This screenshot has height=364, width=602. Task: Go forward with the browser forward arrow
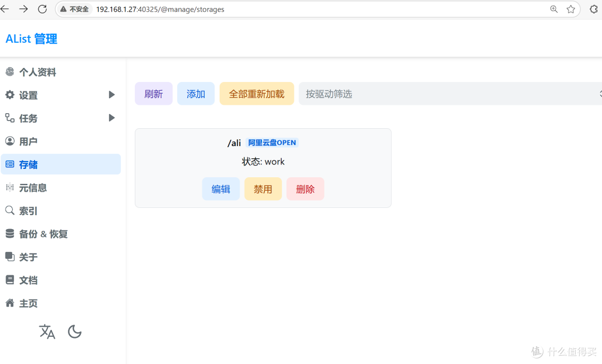[x=23, y=9]
